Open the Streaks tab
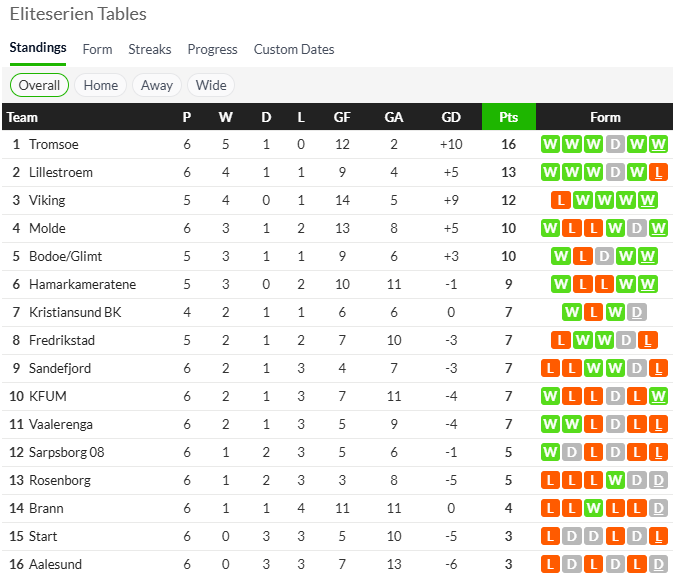Viewport: 673px width, 582px height. (150, 49)
